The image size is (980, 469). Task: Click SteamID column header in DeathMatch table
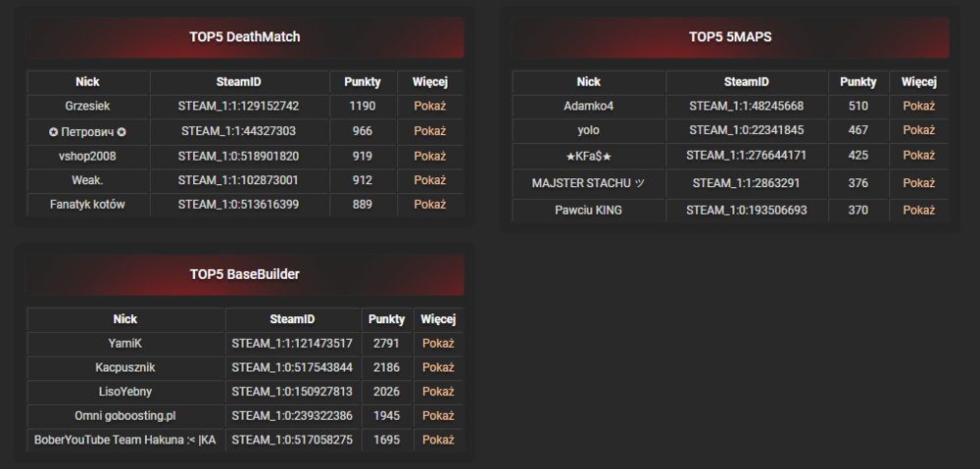coord(239,82)
